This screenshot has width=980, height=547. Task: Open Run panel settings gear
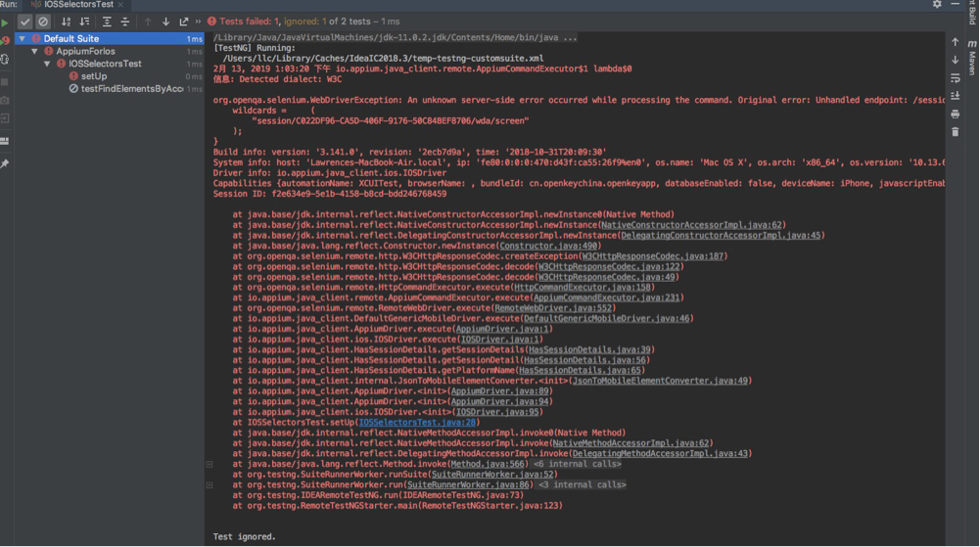[937, 4]
